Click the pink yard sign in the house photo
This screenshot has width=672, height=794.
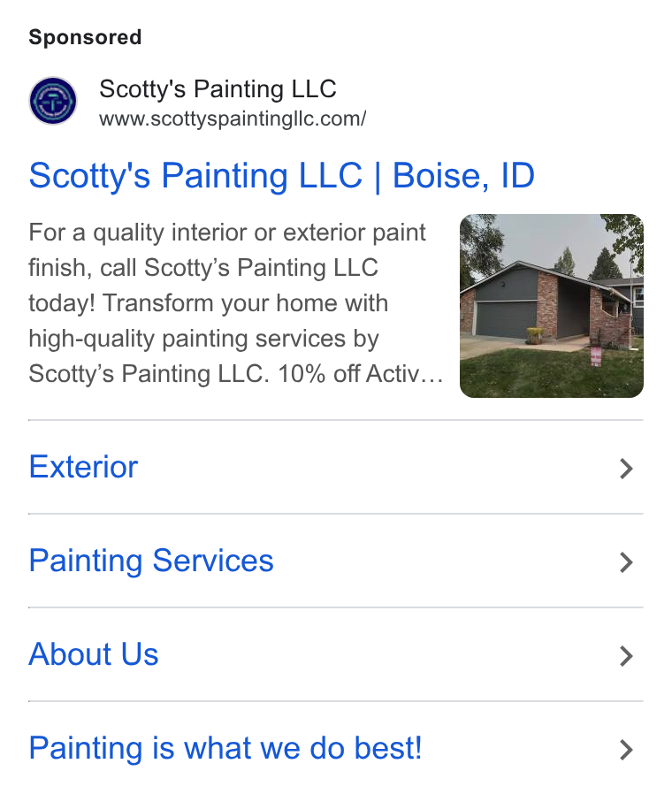pyautogui.click(x=596, y=356)
